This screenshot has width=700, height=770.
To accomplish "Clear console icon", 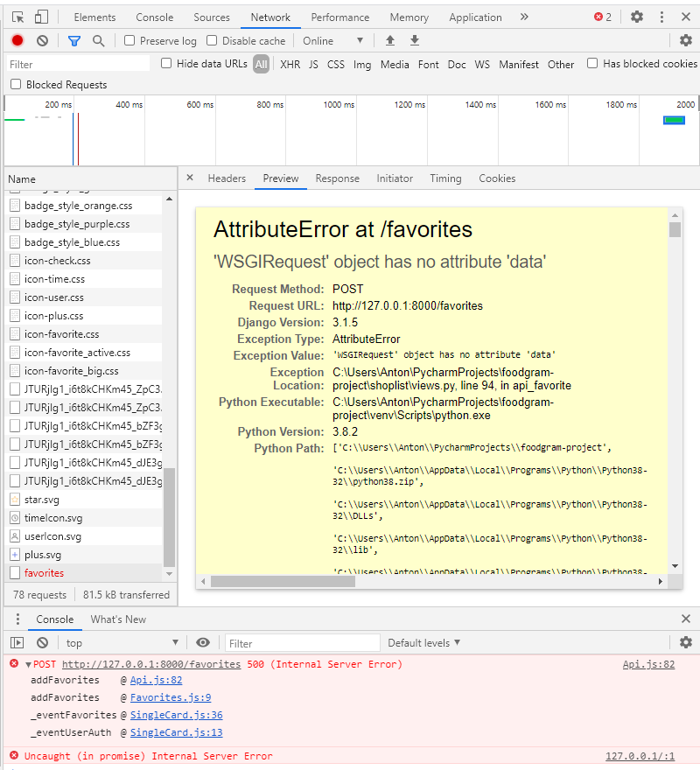I will (x=43, y=643).
